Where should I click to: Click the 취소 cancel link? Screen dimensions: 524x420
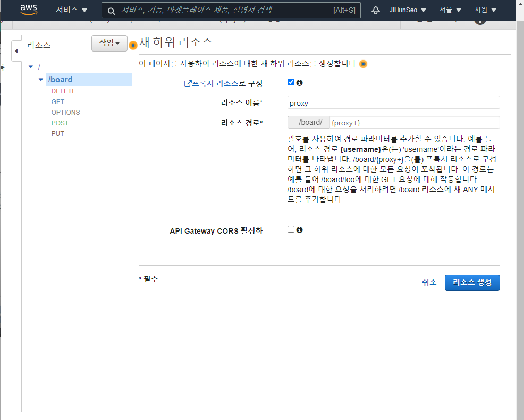[429, 282]
